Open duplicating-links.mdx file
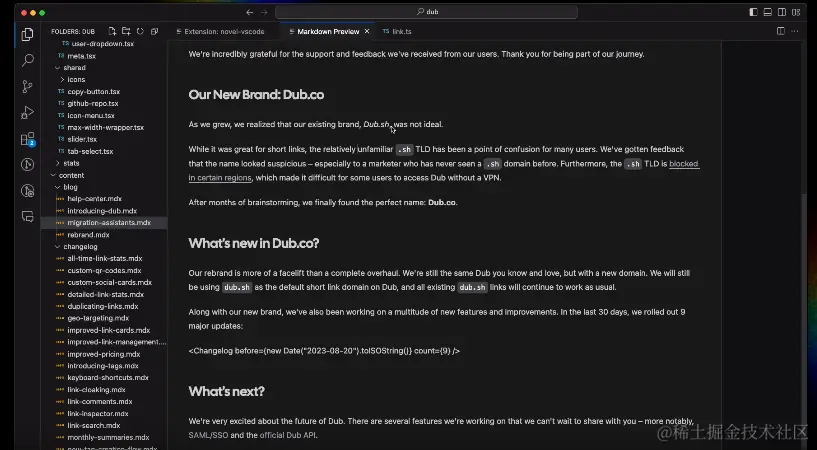 [103, 306]
